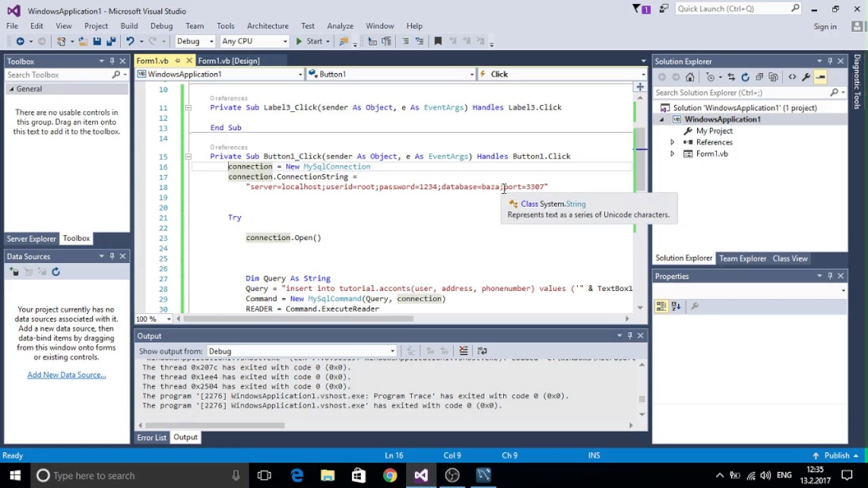Toggle a bookmark on the current line

point(438,41)
